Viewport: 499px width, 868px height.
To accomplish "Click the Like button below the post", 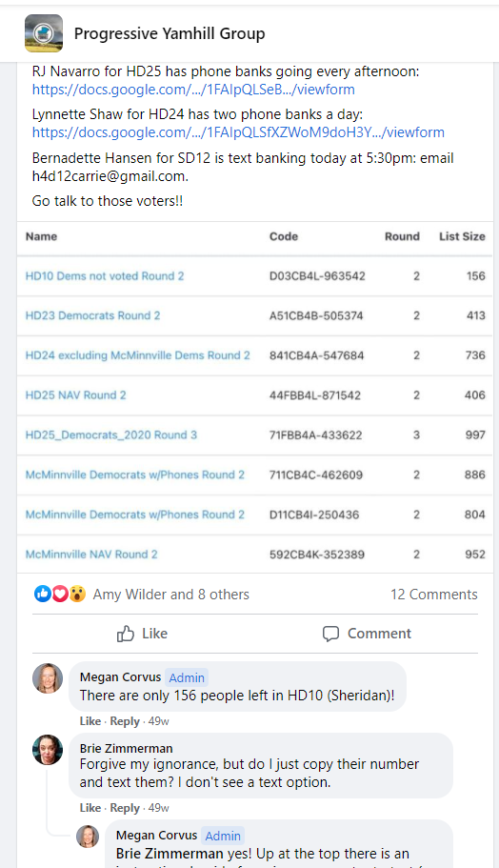I will pos(142,634).
